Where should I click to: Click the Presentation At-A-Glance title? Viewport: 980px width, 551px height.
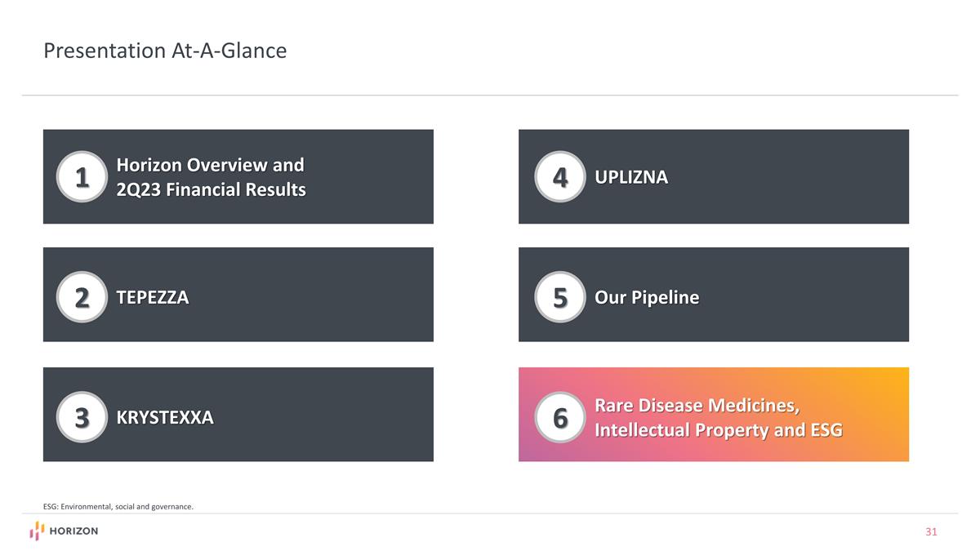pyautogui.click(x=165, y=51)
